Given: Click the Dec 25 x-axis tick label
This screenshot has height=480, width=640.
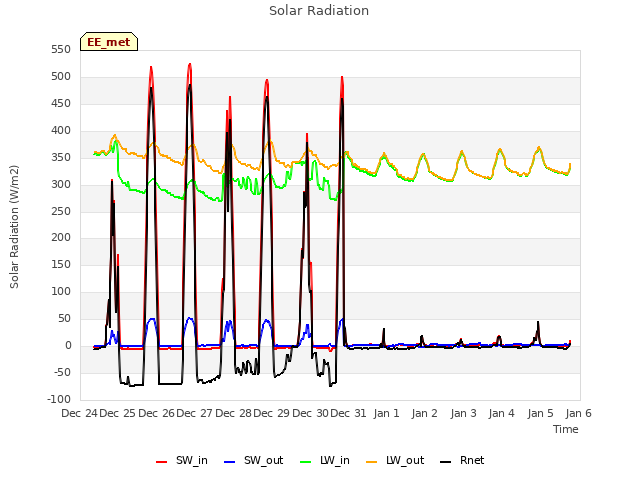Looking at the screenshot, I should tap(118, 413).
